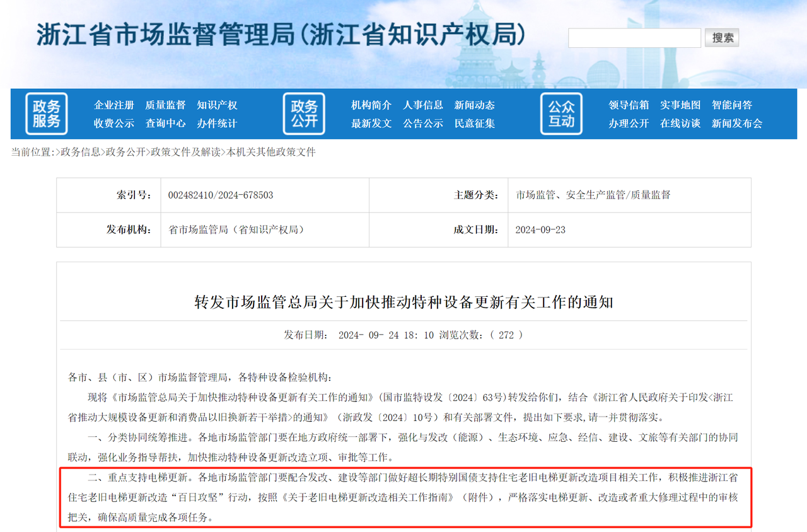Open 收费公示 in the navigation bar
The height and width of the screenshot is (532, 807).
click(x=114, y=124)
